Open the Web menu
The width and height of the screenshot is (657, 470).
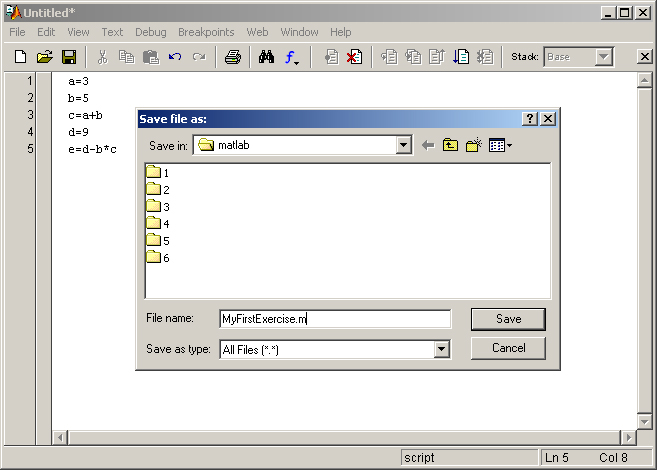tap(257, 32)
